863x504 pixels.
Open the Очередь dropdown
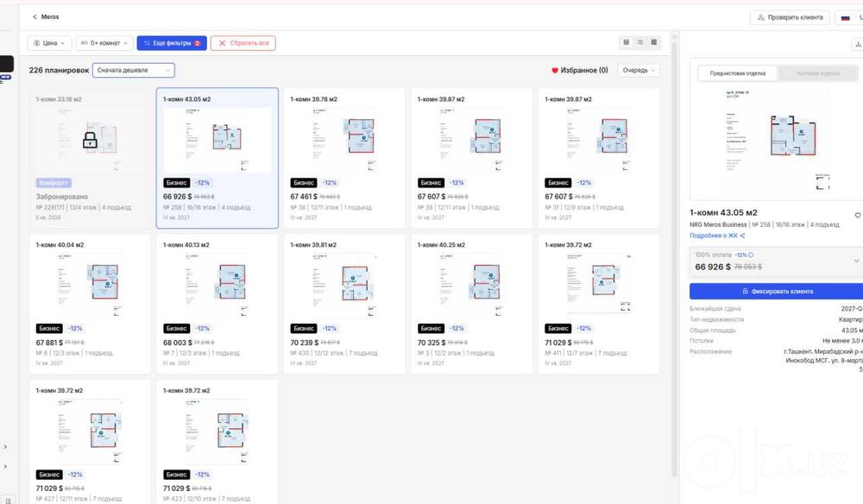pyautogui.click(x=639, y=71)
